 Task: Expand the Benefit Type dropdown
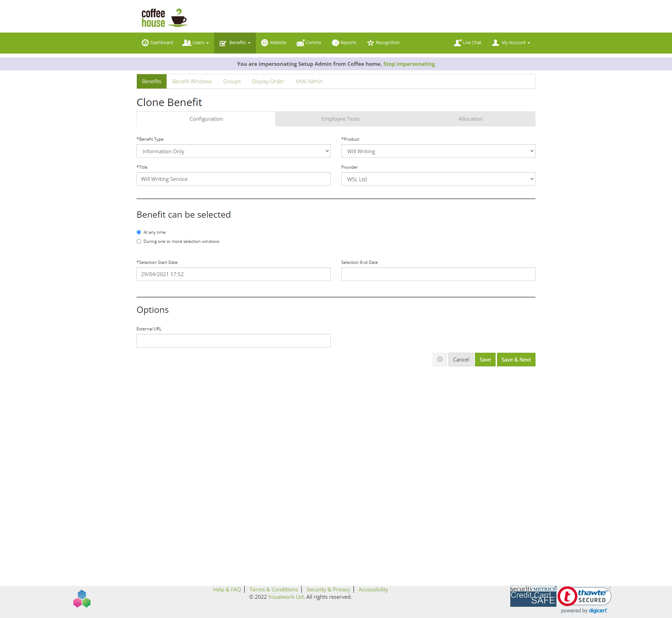click(x=233, y=151)
